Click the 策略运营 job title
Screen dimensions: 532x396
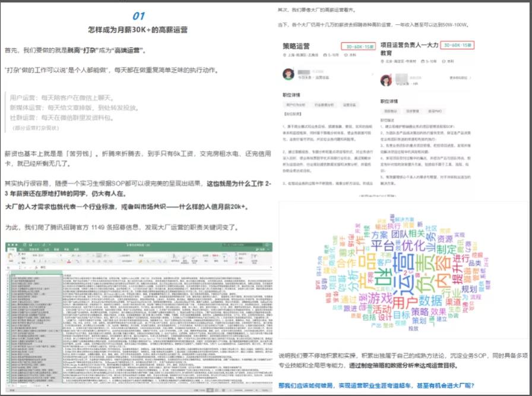[x=296, y=45]
